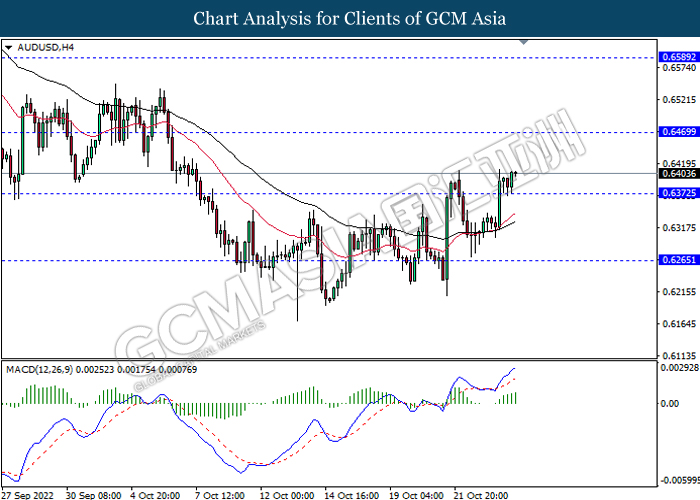Screen dimensions: 700x500
Task: Click the 0.61645 price axis value
Action: point(679,324)
